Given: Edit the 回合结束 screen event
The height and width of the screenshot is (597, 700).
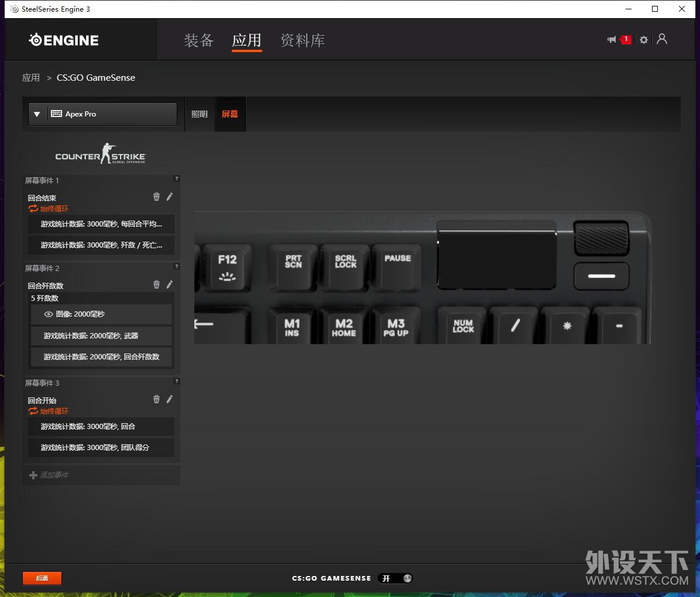Looking at the screenshot, I should click(170, 197).
